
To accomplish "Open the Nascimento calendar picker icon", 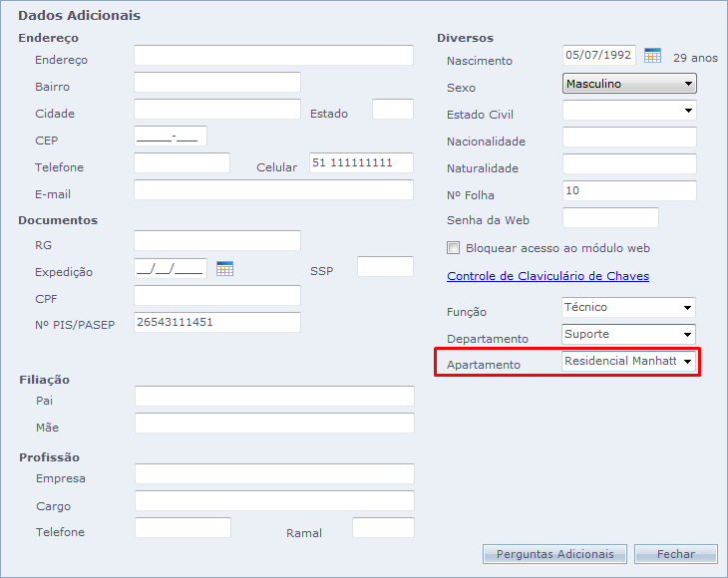I will click(x=652, y=56).
